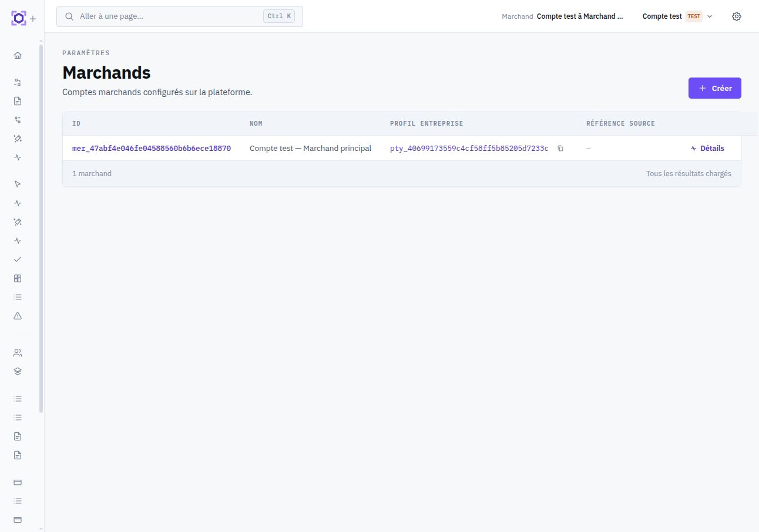The width and height of the screenshot is (759, 532).
Task: Open the Compte test account dropdown
Action: click(x=677, y=16)
